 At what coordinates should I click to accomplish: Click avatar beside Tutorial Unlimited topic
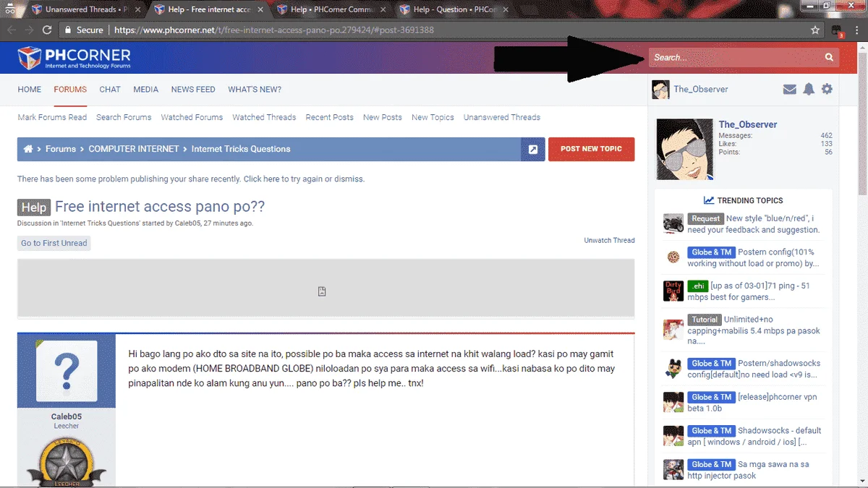tap(673, 330)
